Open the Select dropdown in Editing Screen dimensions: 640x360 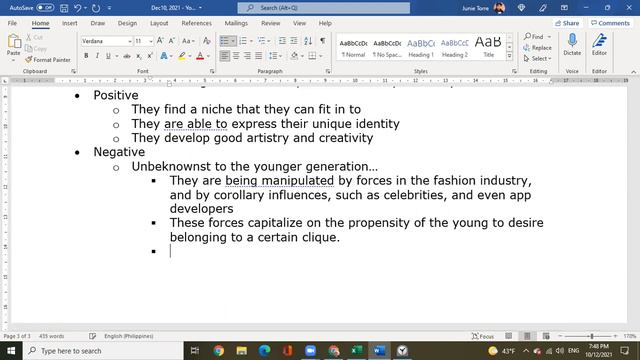tap(537, 59)
